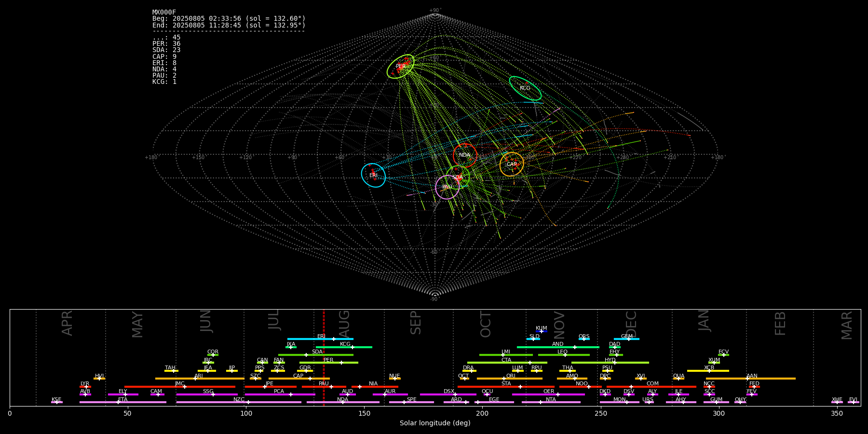The image size is (868, 434).
Task: Click legend entry 'PER: 36'
Action: tap(166, 44)
